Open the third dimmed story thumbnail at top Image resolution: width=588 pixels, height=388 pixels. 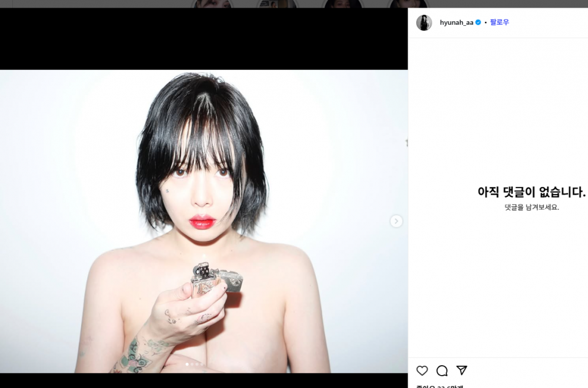343,4
